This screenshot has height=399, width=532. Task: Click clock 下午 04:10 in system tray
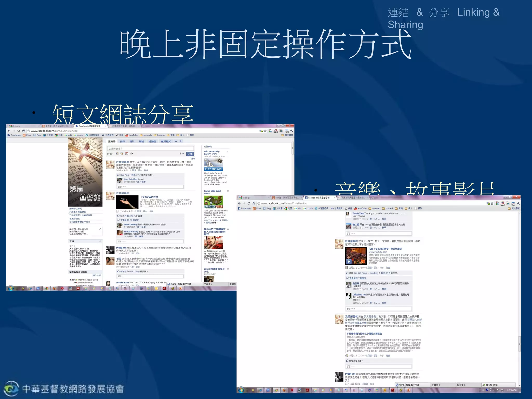click(x=511, y=390)
